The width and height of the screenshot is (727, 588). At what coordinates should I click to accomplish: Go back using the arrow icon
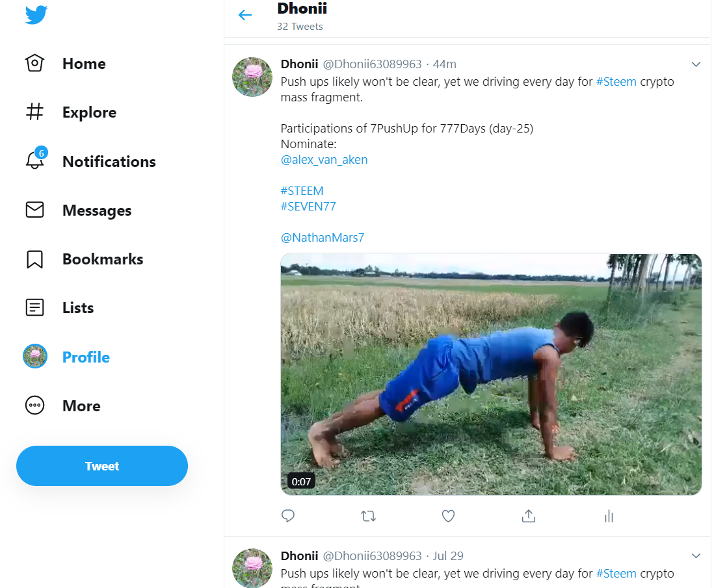(245, 15)
